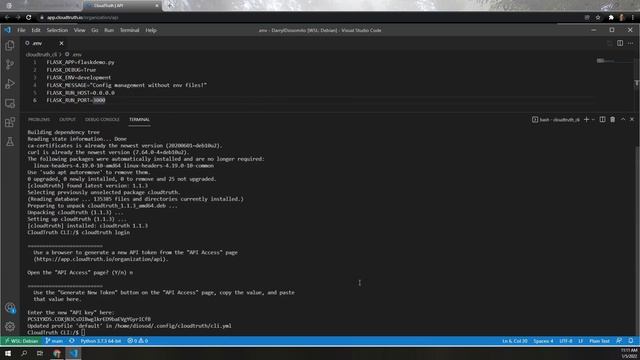Open the Run menu
This screenshot has width=640, height=360.
(x=109, y=30)
